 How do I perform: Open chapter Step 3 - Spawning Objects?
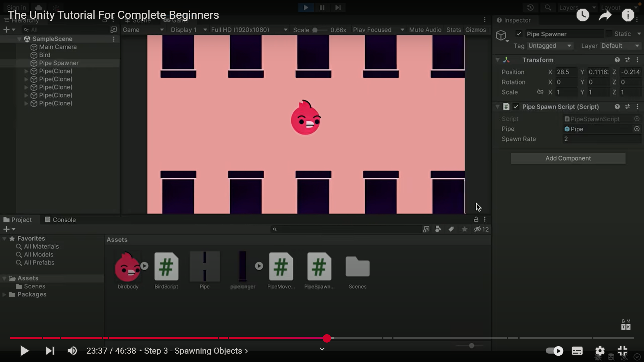click(196, 351)
